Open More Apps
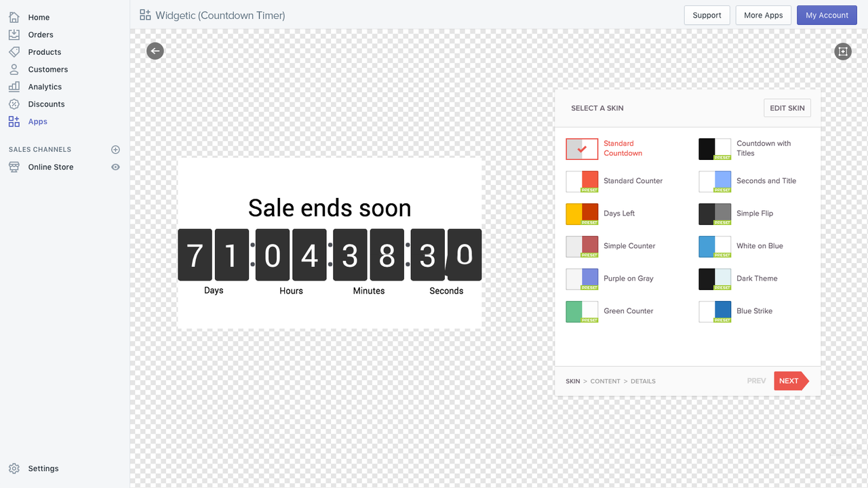Viewport: 868px width, 488px height. (x=763, y=14)
